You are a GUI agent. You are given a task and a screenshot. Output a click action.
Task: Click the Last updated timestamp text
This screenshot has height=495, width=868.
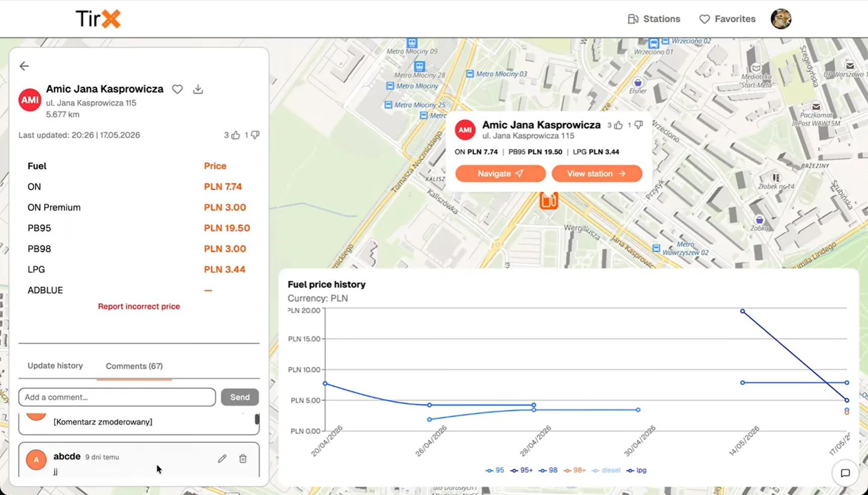[79, 135]
